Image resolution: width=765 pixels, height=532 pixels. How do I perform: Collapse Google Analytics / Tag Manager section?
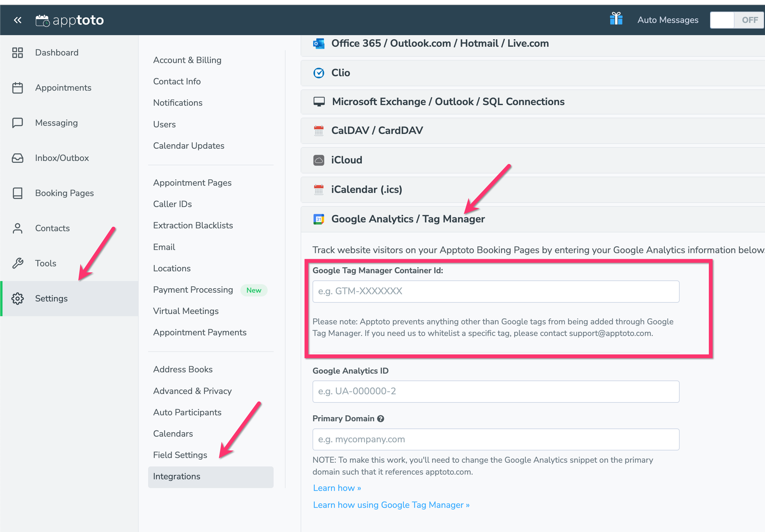coord(408,219)
